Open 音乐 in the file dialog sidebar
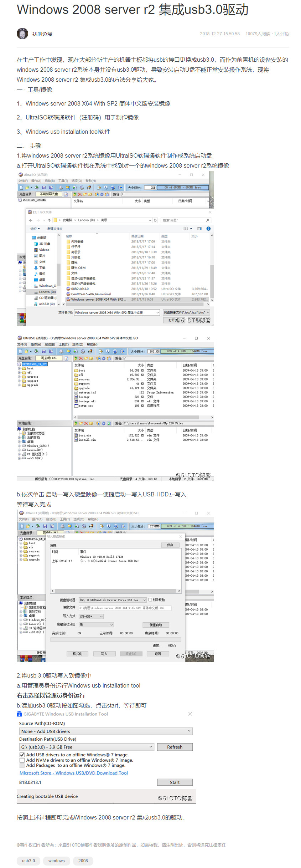 tap(40, 274)
